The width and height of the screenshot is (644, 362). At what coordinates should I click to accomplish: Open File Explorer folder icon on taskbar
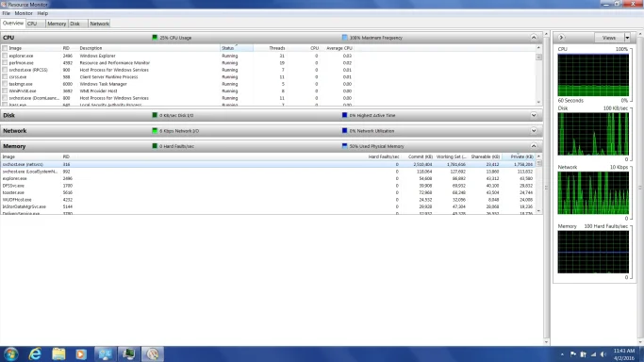pyautogui.click(x=58, y=354)
